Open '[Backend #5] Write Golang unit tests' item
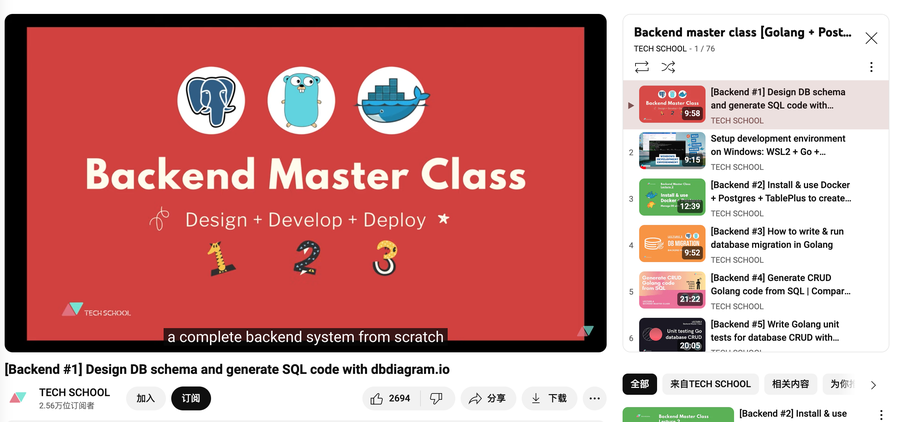 775,331
